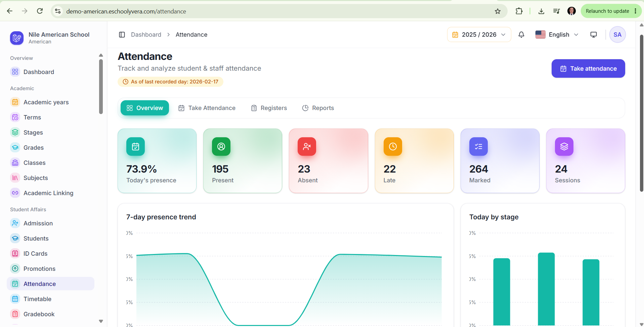The width and height of the screenshot is (644, 327).
Task: Switch to the Overview tab
Action: coord(145,108)
